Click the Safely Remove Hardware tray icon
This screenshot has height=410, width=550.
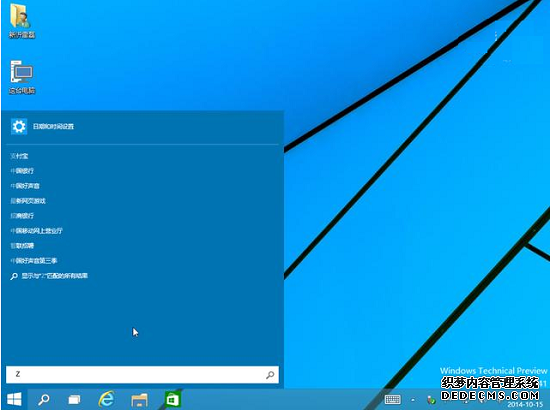pos(431,400)
